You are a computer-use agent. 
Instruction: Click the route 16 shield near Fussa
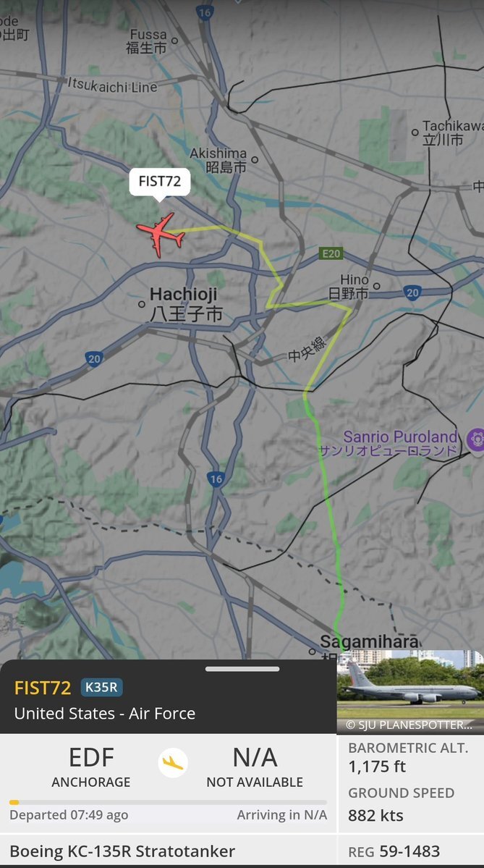(x=205, y=12)
